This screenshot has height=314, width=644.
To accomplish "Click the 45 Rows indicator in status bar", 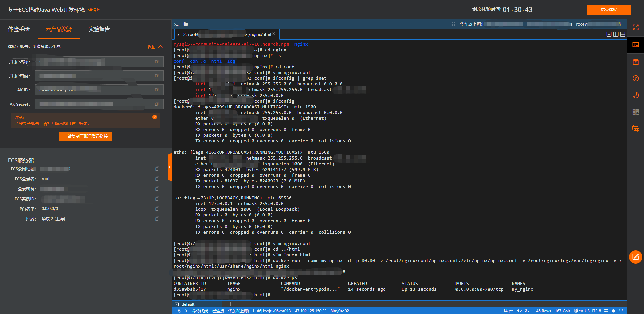I will point(543,311).
